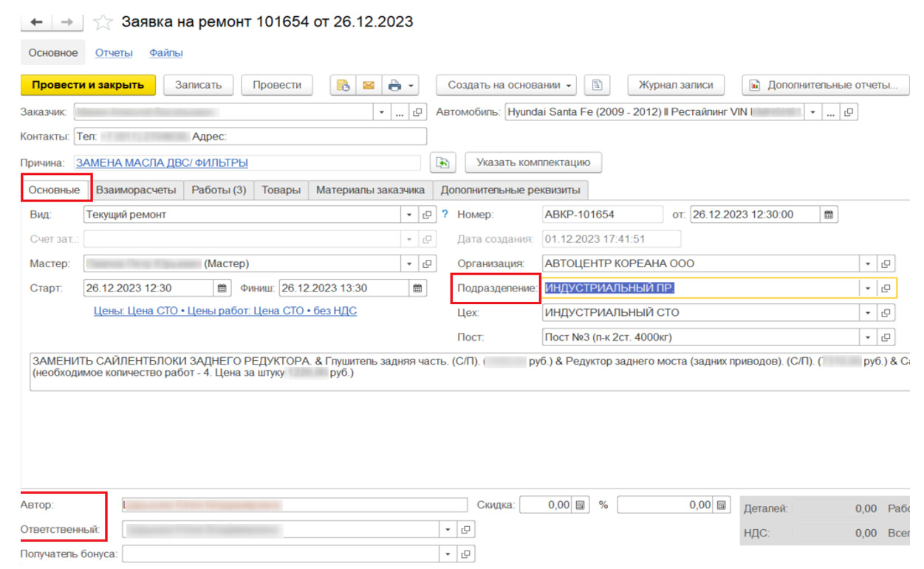This screenshot has height=569, width=924.
Task: Open calendar picker for Финиш date
Action: click(417, 288)
